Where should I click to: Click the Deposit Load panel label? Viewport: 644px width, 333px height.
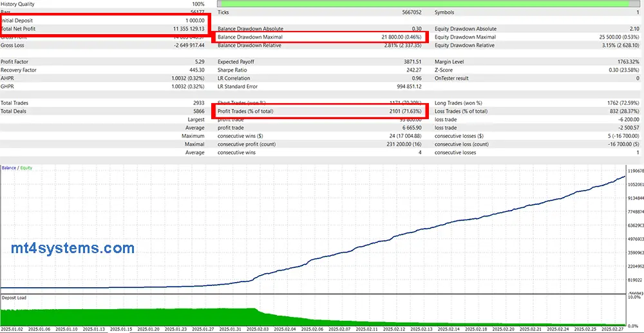tap(14, 298)
